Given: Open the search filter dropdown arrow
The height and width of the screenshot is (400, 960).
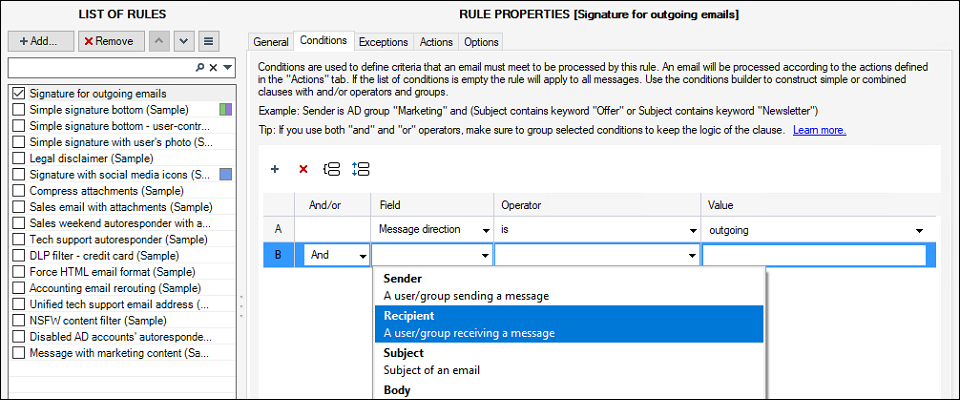Looking at the screenshot, I should (x=228, y=67).
